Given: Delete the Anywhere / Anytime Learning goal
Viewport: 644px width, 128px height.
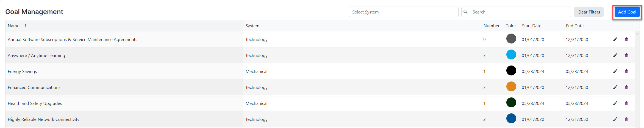Looking at the screenshot, I should pos(626,55).
